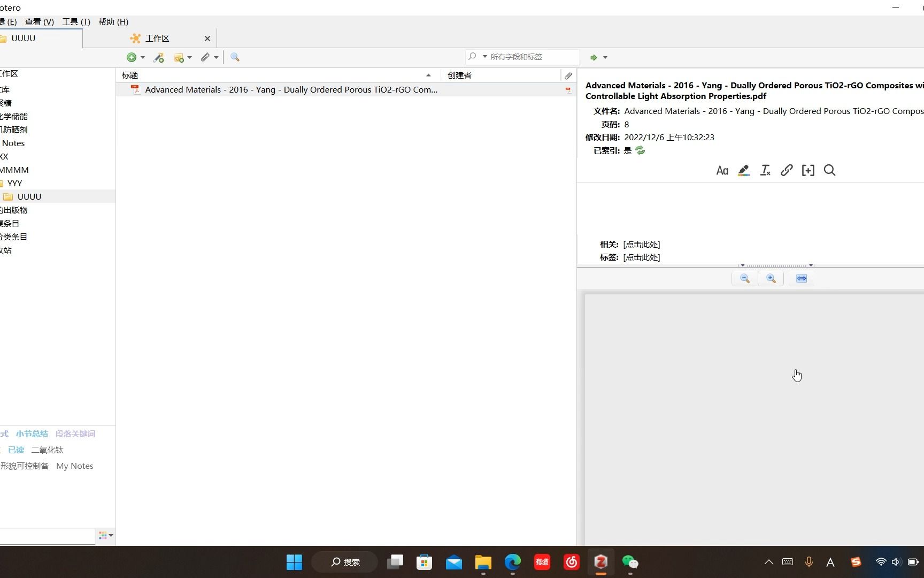Image resolution: width=924 pixels, height=578 pixels.
Task: Open Zotero from the Windows taskbar
Action: point(600,562)
